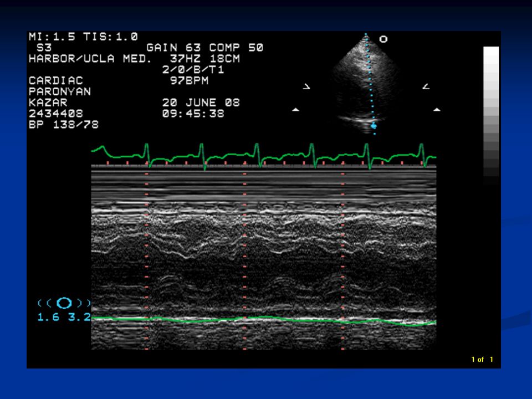Image resolution: width=532 pixels, height=399 pixels.
Task: Click the 'CARDIAC' preset label
Action: click(x=56, y=81)
